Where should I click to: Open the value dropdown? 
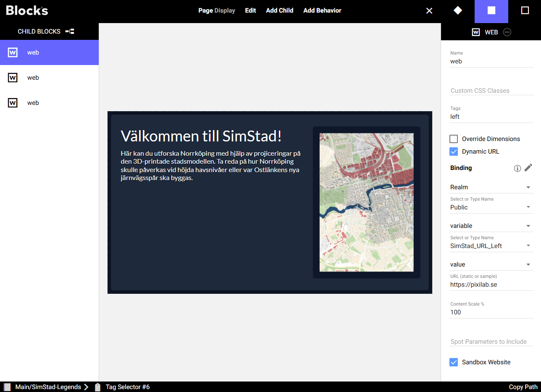pyautogui.click(x=491, y=264)
